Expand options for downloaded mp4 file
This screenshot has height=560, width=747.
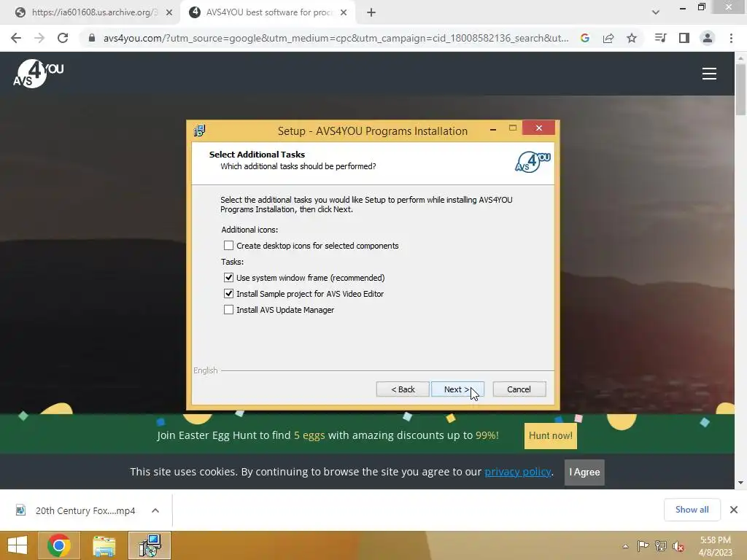pyautogui.click(x=155, y=510)
